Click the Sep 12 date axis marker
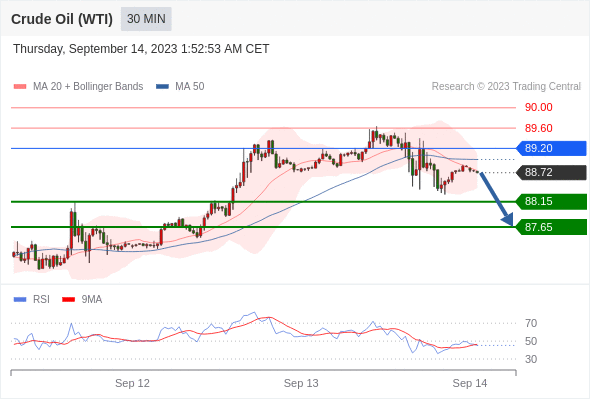Viewport: 590px width, 400px height. [x=132, y=383]
